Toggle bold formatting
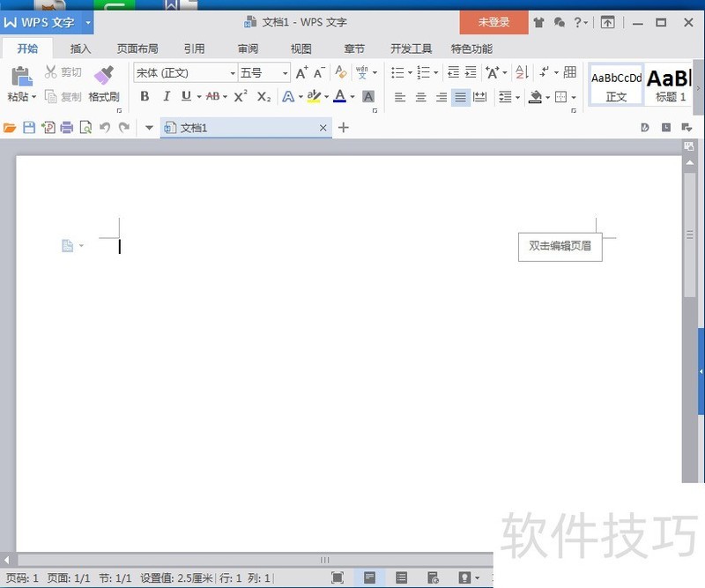 coord(145,97)
